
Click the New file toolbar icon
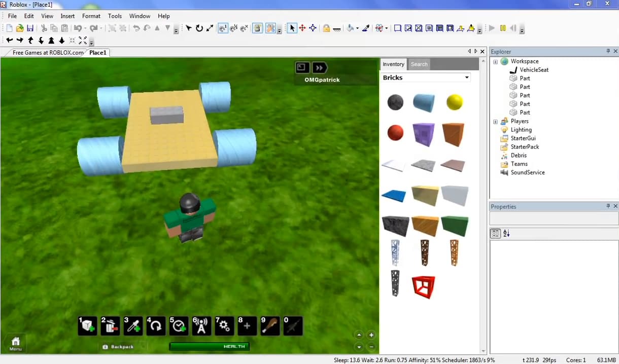pos(9,28)
